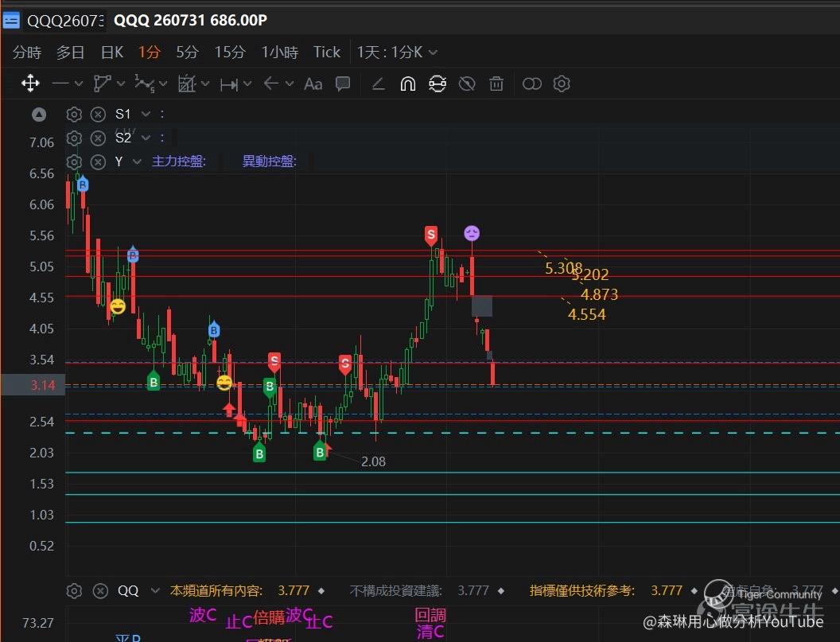Expand the range tool dropdown arrow
The height and width of the screenshot is (642, 840).
(247, 84)
